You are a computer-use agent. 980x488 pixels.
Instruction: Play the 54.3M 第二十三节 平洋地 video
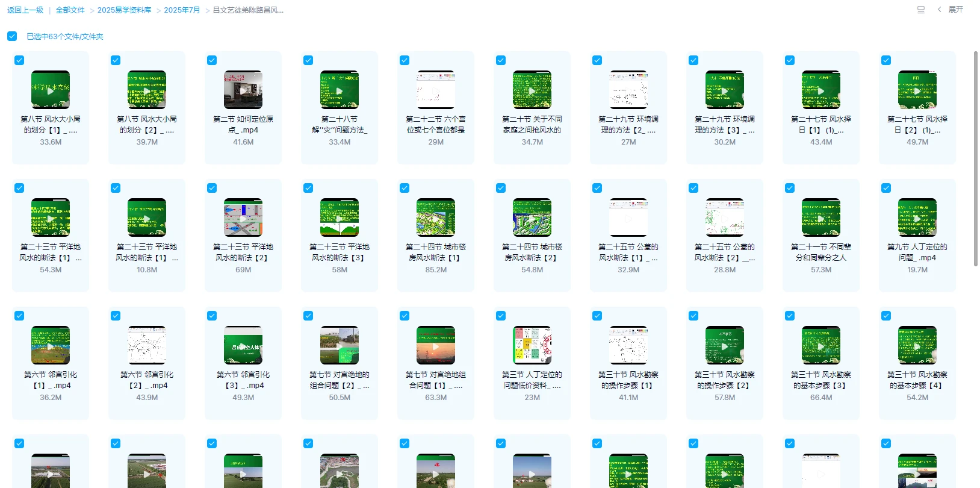51,217
